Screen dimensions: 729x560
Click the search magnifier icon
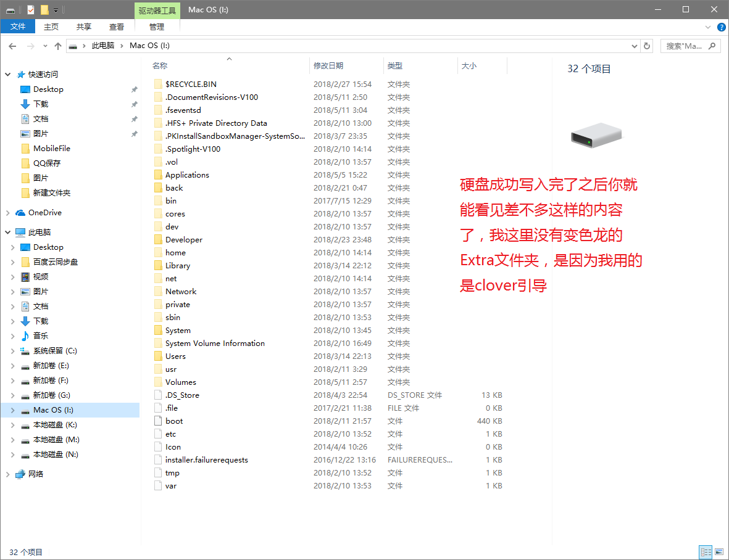[x=712, y=46]
